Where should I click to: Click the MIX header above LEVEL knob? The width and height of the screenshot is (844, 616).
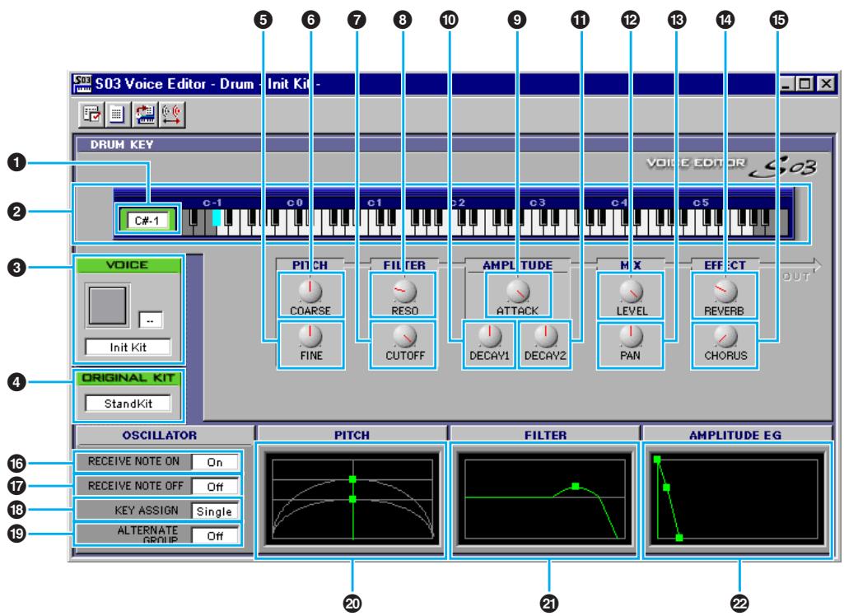630,265
